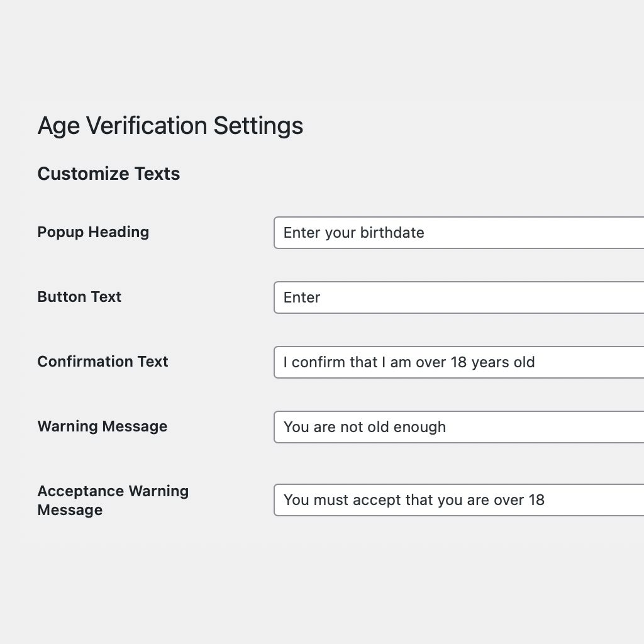Viewport: 644px width, 644px height.
Task: Click the word "not" in Warning Message field
Action: (352, 427)
